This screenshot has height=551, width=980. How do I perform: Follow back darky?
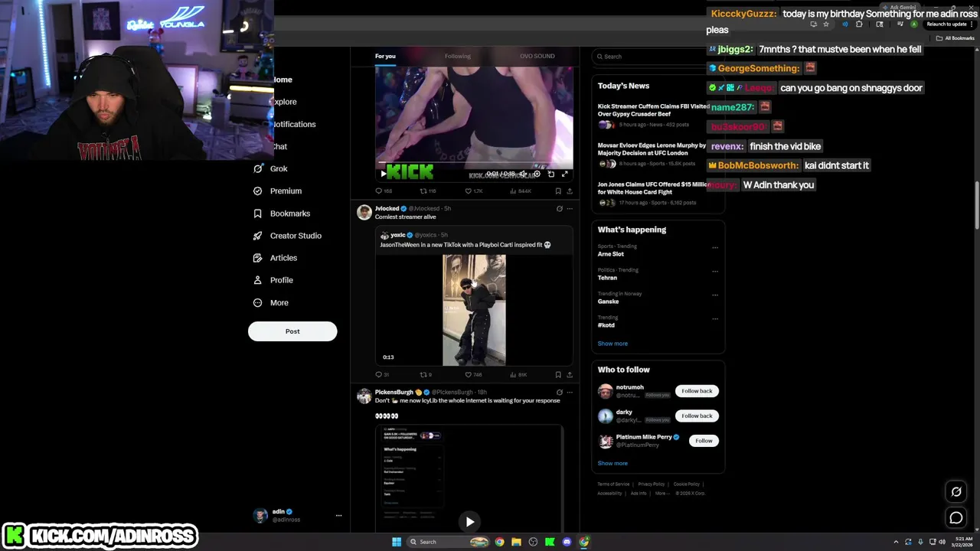pyautogui.click(x=697, y=416)
